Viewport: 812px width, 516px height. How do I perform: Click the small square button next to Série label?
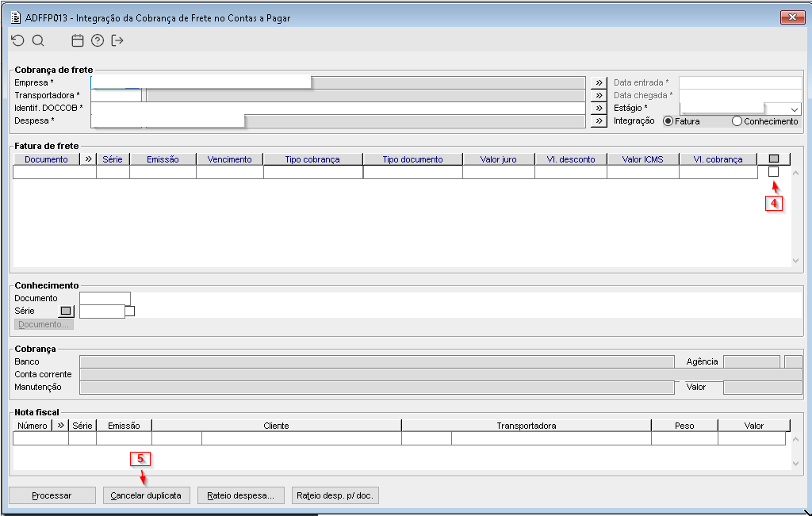66,311
